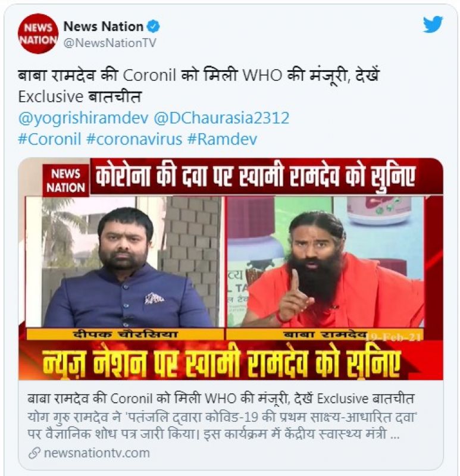Select the #Ramdev hashtag
This screenshot has height=476, width=460.
coord(222,139)
